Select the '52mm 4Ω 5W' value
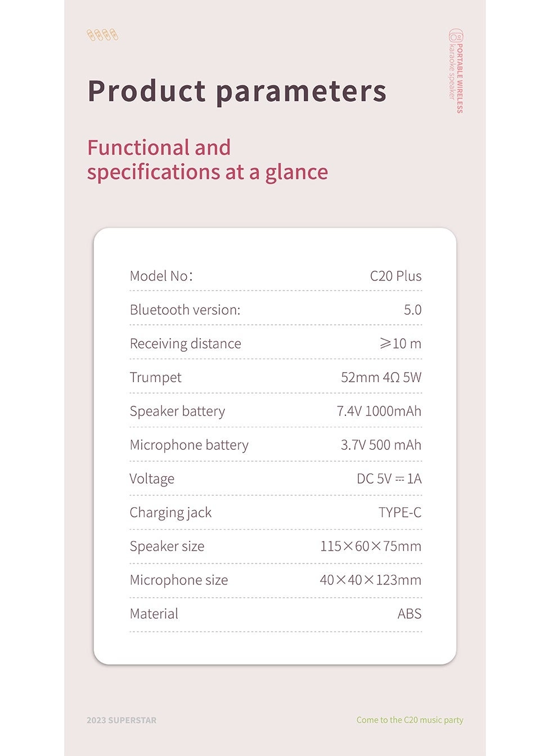The image size is (554, 756). (381, 377)
